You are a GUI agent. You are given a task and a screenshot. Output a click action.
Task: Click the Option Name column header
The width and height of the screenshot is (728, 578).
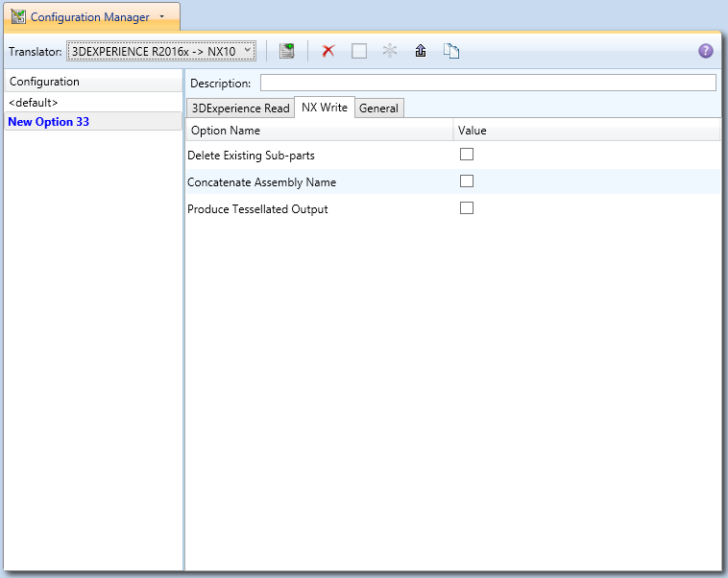pyautogui.click(x=320, y=131)
